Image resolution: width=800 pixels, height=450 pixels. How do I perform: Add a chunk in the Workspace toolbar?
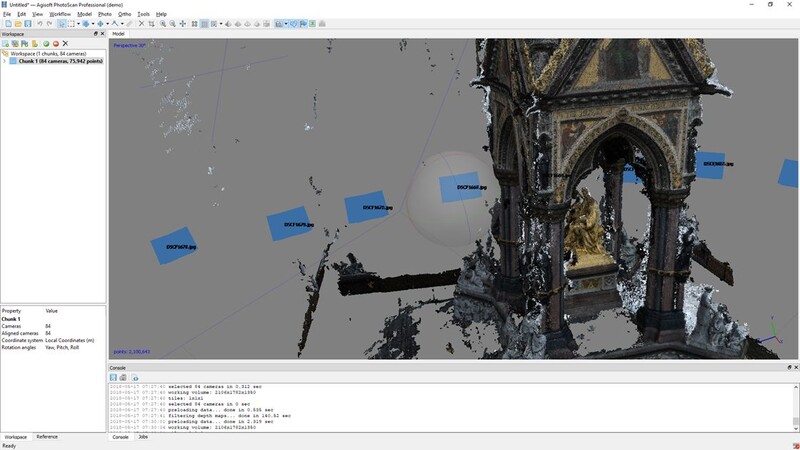click(x=6, y=44)
